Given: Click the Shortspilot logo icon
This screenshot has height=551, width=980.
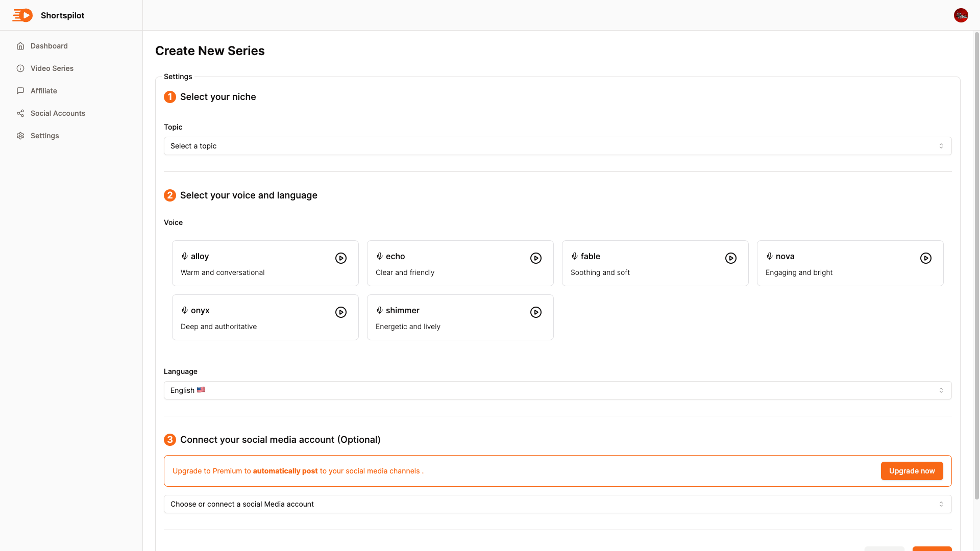Looking at the screenshot, I should [22, 15].
